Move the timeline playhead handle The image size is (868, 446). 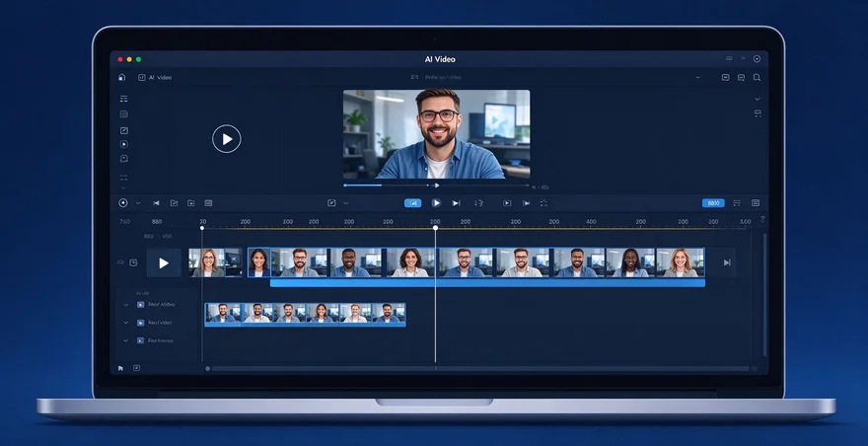pos(436,228)
